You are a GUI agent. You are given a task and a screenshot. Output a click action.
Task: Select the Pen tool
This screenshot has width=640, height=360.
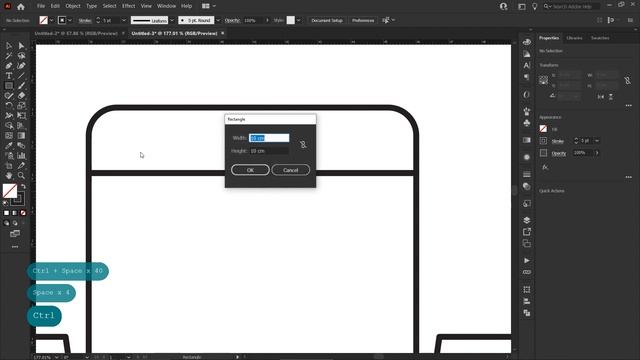[x=9, y=66]
